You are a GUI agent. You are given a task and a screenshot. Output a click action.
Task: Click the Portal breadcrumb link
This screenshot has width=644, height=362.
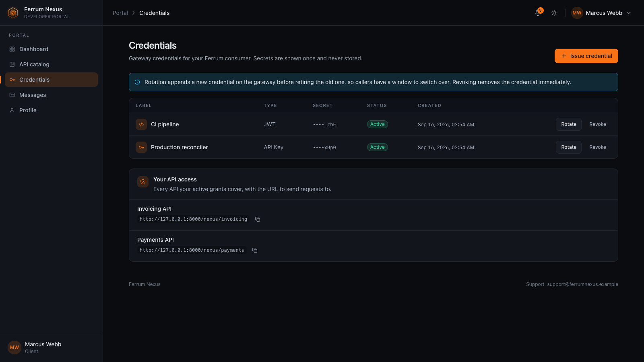(120, 13)
